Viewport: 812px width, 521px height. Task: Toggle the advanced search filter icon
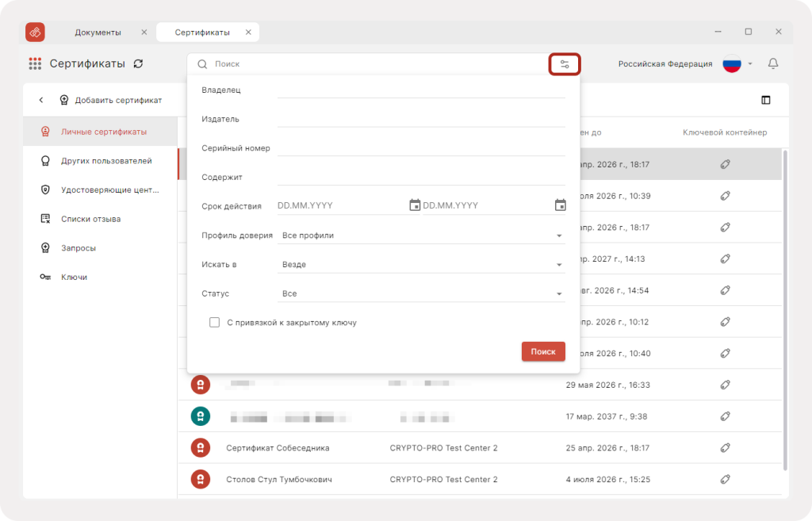[565, 64]
